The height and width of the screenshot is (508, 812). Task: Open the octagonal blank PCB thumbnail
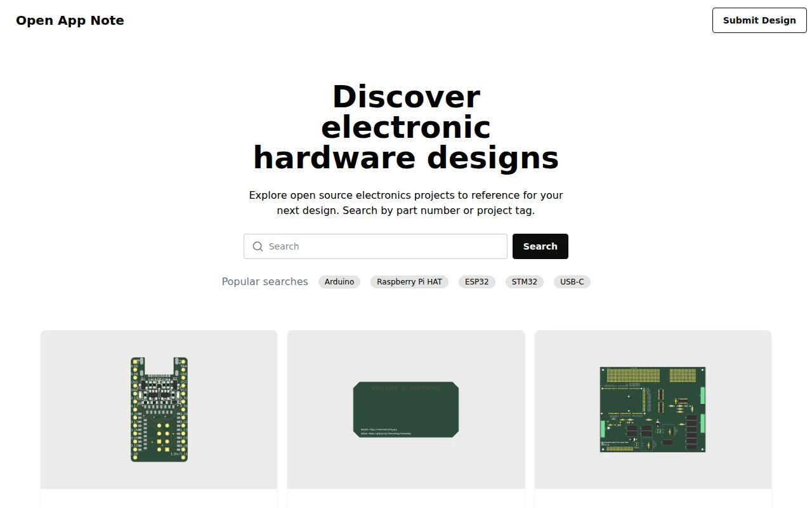(x=406, y=410)
